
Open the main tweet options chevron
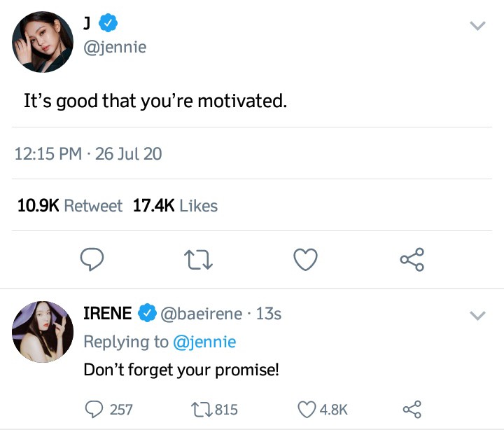tap(477, 26)
